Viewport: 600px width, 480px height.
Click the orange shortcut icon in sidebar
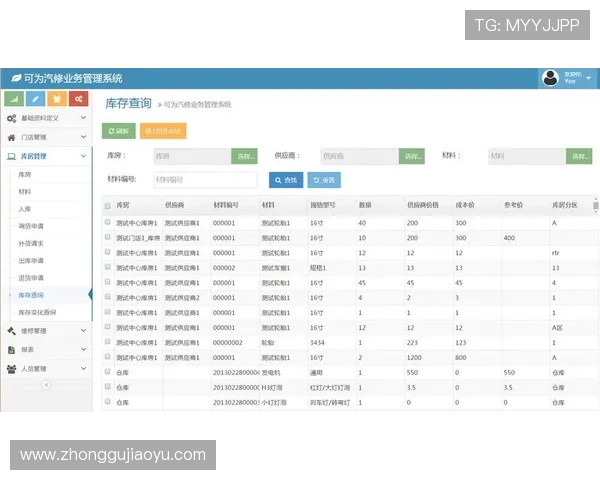pyautogui.click(x=57, y=99)
